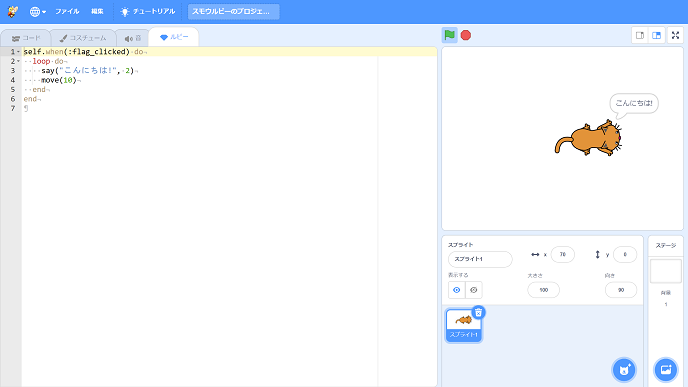Switch to small stage layout
Screen dimensions: 688x387
(x=640, y=36)
